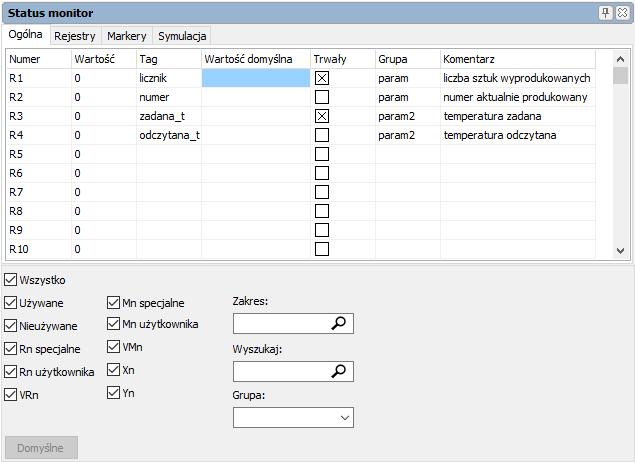
Task: Pin the Status monitor panel
Action: pyautogui.click(x=605, y=13)
